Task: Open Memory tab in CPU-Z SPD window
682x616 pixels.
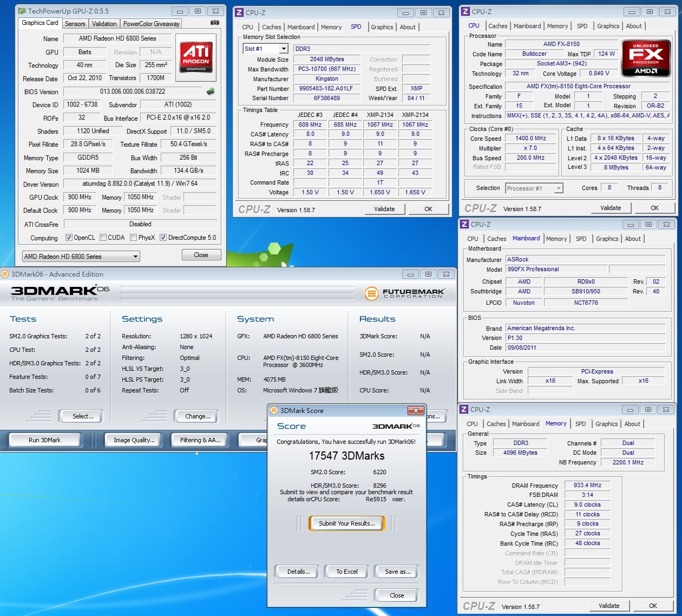Action: click(x=331, y=27)
